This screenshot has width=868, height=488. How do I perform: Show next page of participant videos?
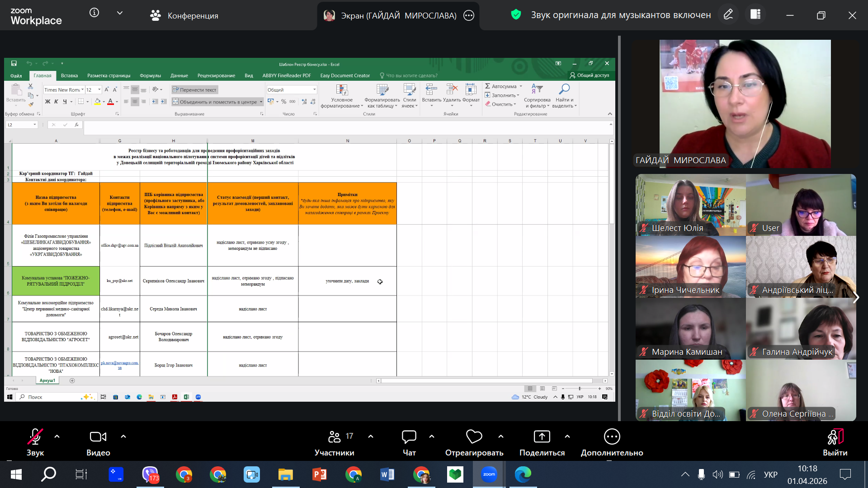(856, 298)
